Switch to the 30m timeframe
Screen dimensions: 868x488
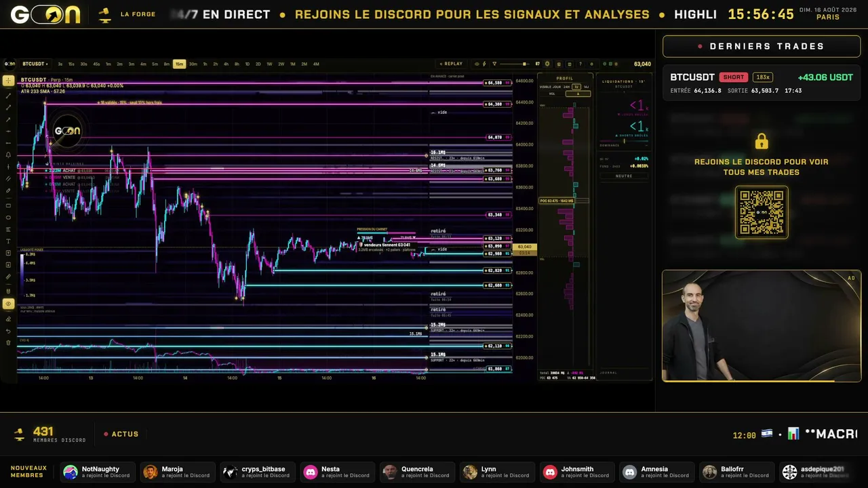[193, 64]
